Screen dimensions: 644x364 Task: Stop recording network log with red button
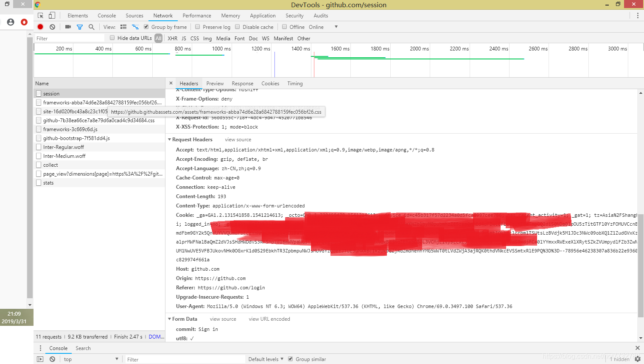tap(40, 27)
